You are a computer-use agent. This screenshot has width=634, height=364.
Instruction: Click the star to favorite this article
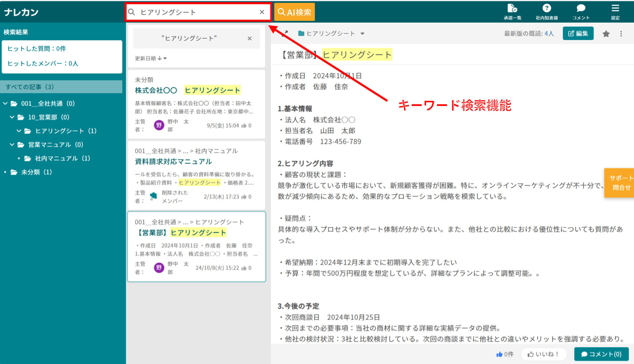pos(606,33)
